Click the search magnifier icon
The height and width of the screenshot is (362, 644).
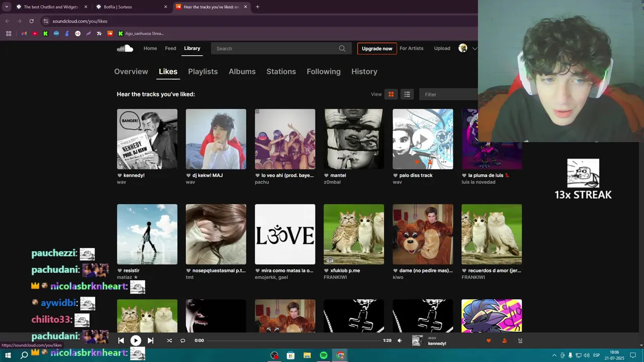[x=342, y=49]
